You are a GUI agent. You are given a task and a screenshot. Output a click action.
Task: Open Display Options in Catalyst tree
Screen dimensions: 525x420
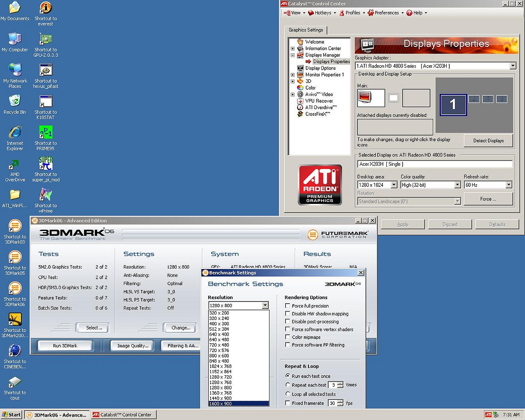(x=320, y=68)
